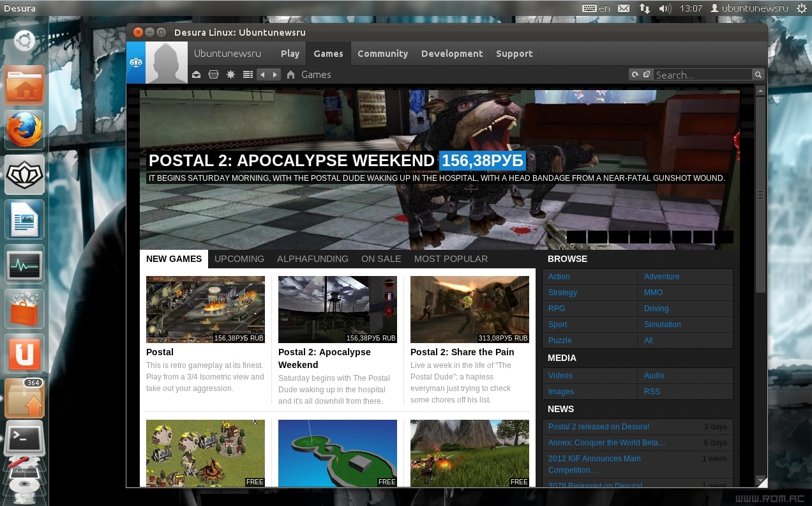Switch to the On Sale tab
Image resolution: width=812 pixels, height=506 pixels.
click(381, 259)
